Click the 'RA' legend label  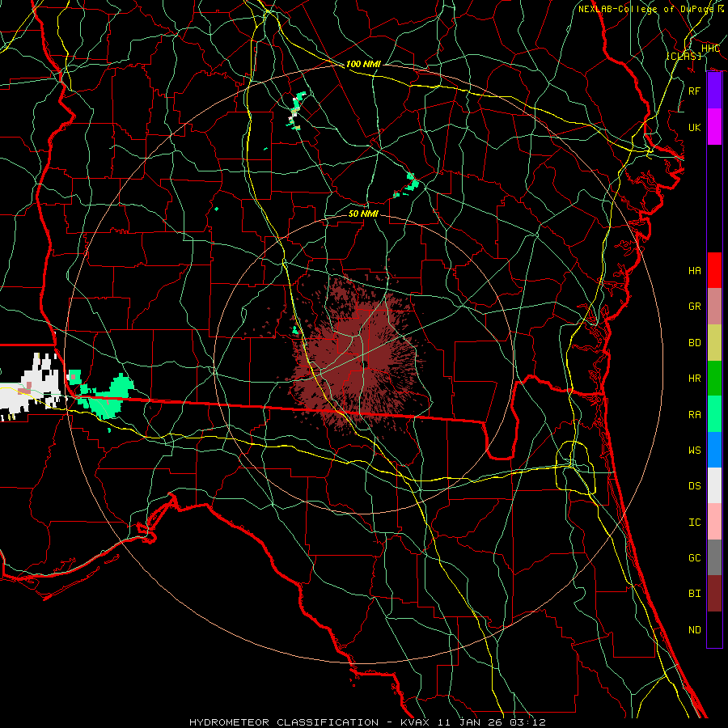click(x=694, y=414)
